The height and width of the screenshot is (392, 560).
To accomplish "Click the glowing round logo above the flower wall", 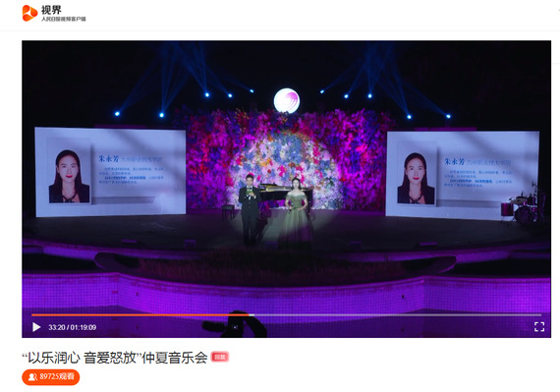I will pos(287,101).
